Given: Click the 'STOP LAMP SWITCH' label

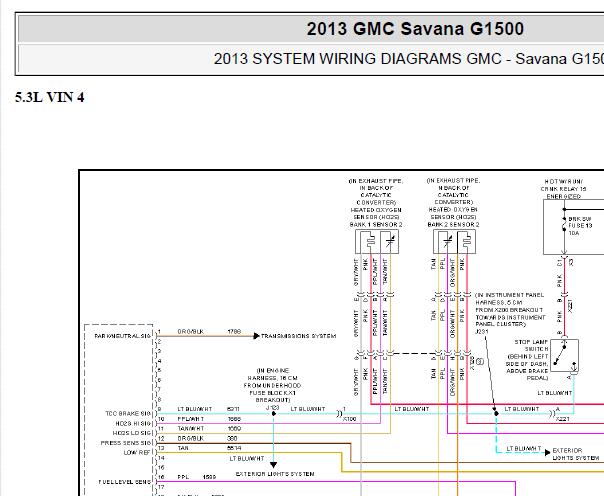Looking at the screenshot, I should 531,345.
